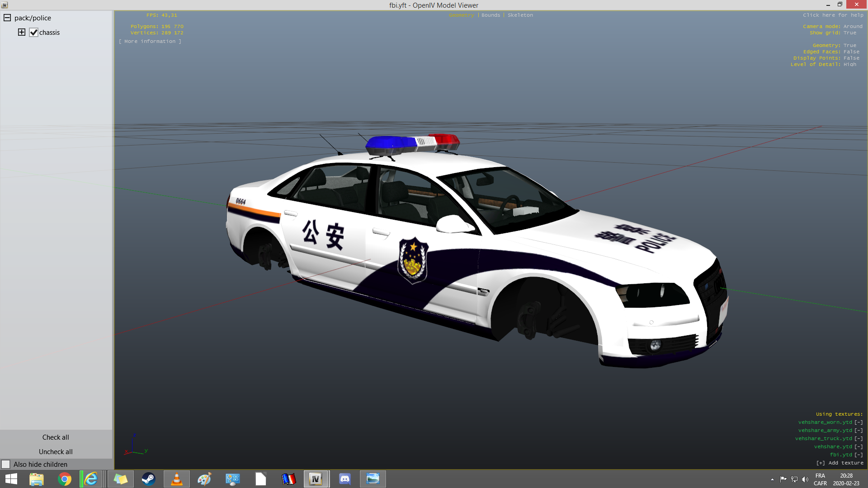Expand the chassis tree node
Screen dimensions: 868x488
pyautogui.click(x=21, y=32)
